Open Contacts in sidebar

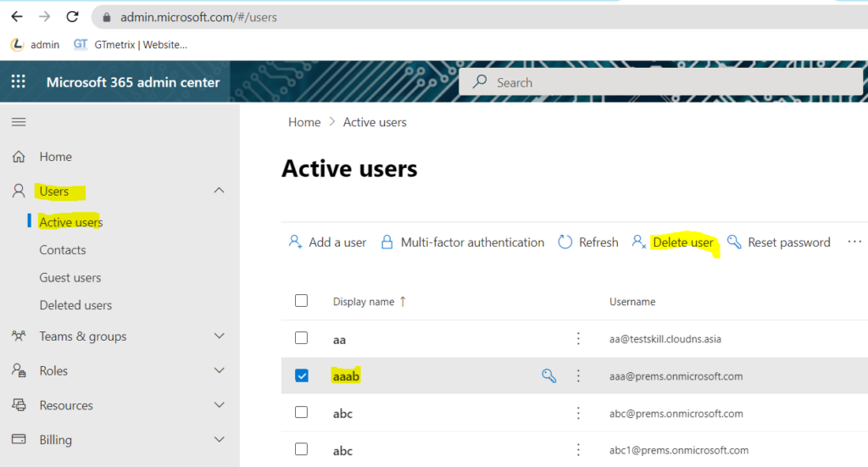(x=63, y=249)
